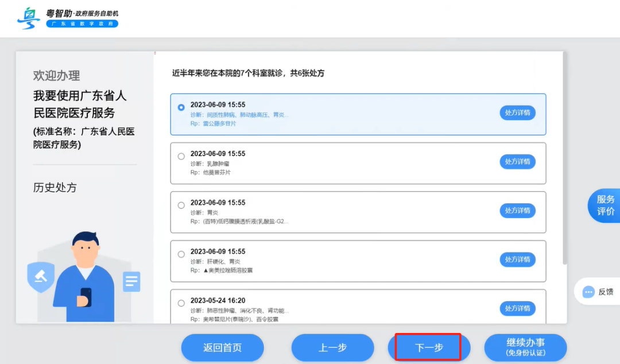This screenshot has width=620, height=364.
Task: Click 继续办事（免身份认证）
Action: pos(526,347)
